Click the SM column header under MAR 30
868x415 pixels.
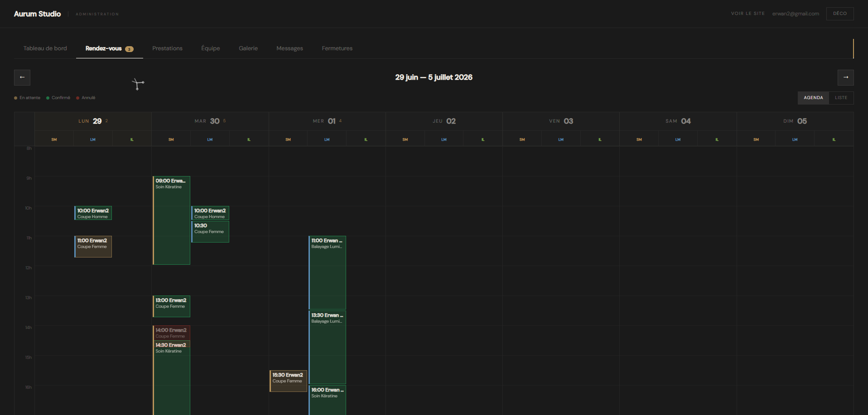click(x=171, y=139)
